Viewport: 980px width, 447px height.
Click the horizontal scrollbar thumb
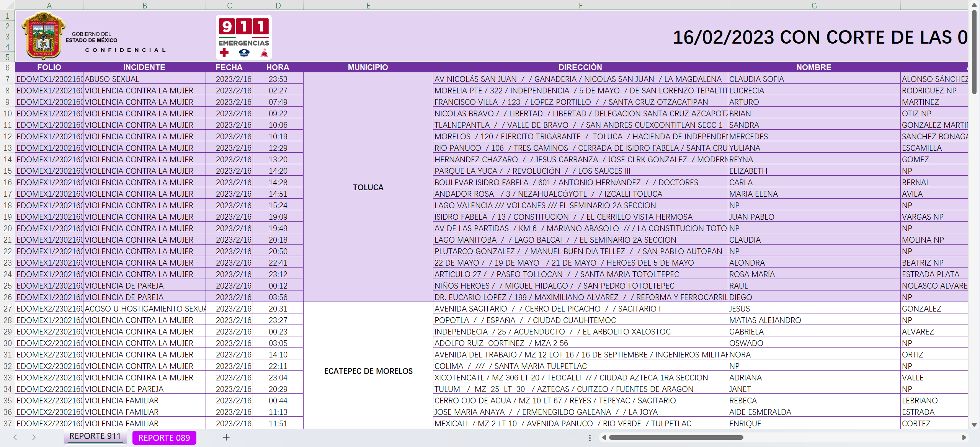click(x=676, y=437)
